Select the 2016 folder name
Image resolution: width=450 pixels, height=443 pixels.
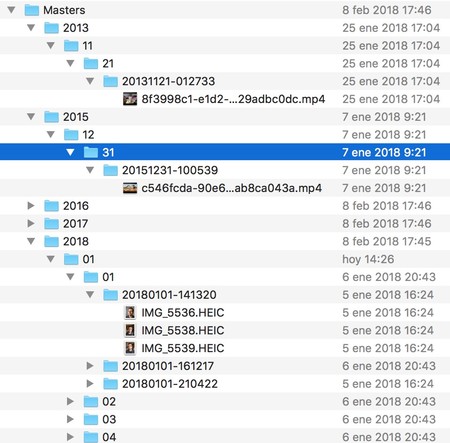click(x=76, y=206)
